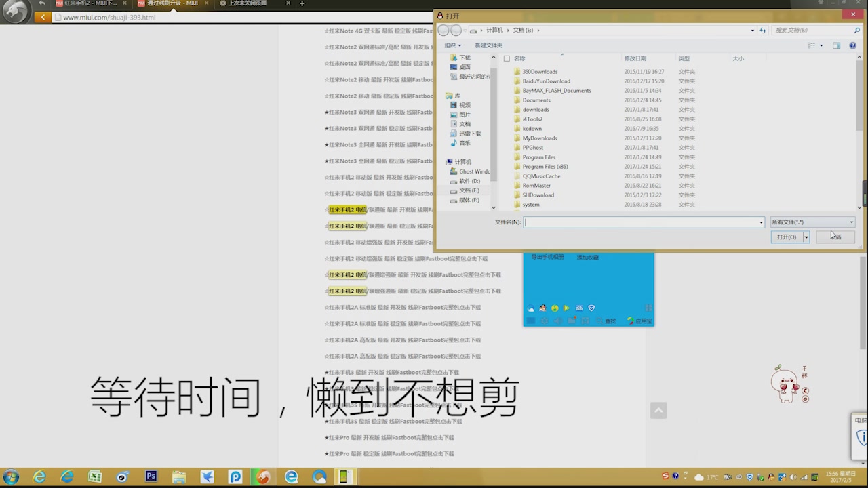Open the path bar history dropdown
Viewport: 868px width, 488px height.
752,30
